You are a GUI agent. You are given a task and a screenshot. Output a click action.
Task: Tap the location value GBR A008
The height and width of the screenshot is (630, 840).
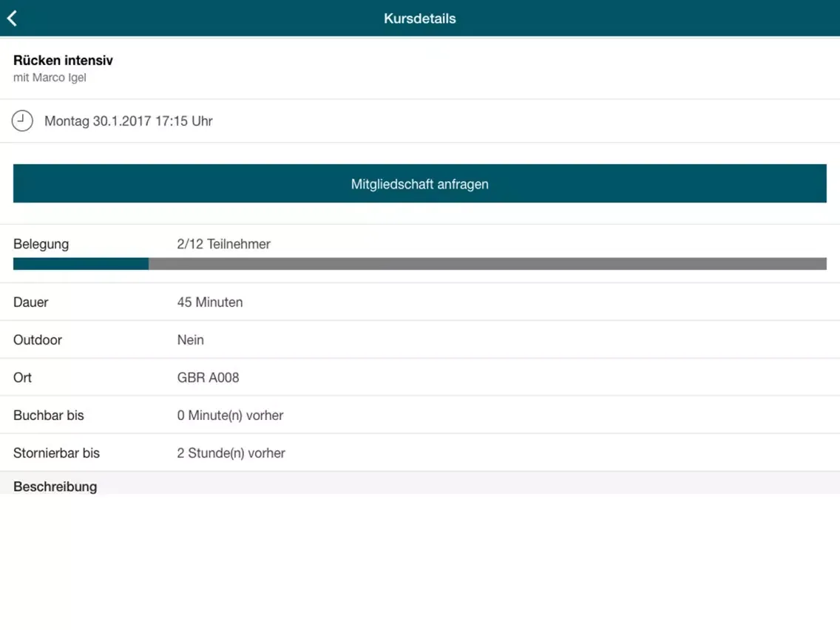[208, 378]
